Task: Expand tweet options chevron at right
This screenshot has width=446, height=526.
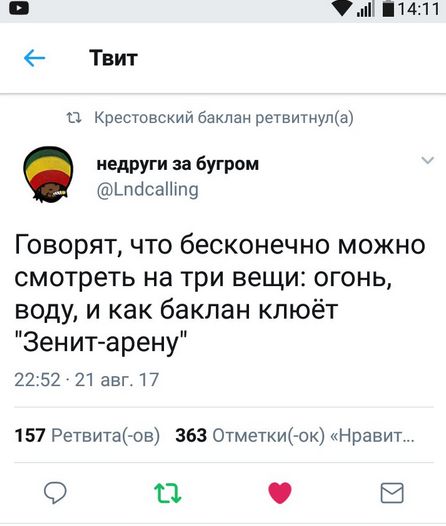Action: point(428,160)
